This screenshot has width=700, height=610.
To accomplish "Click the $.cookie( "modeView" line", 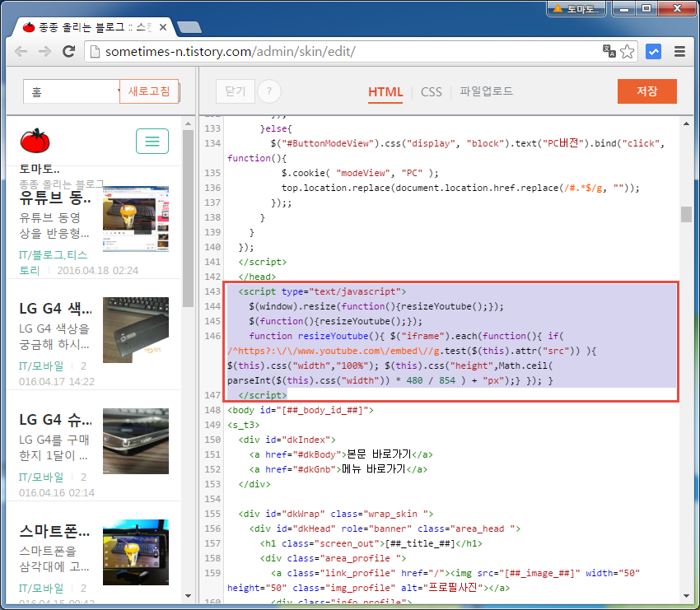I will (x=360, y=173).
